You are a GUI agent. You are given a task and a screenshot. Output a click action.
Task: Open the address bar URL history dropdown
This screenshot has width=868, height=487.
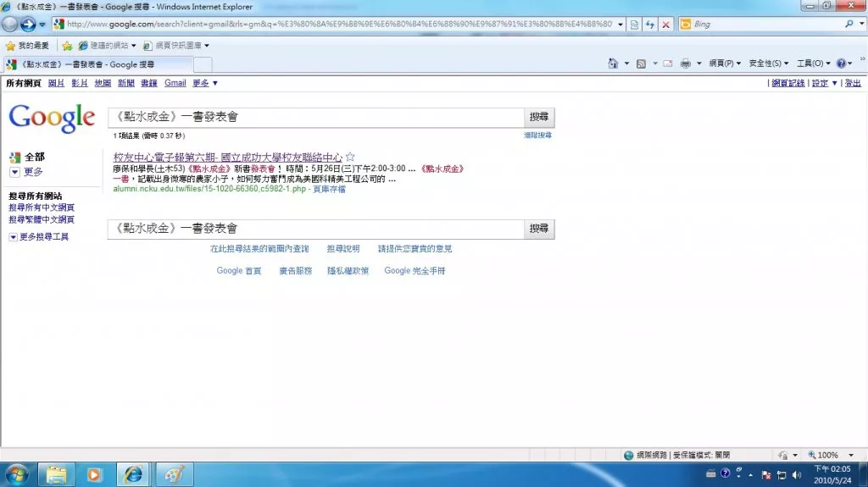(x=620, y=25)
